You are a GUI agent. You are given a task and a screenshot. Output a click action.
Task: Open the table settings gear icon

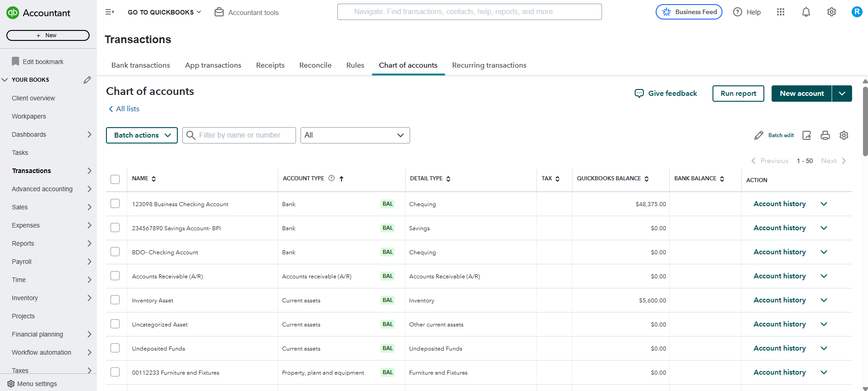click(x=844, y=135)
